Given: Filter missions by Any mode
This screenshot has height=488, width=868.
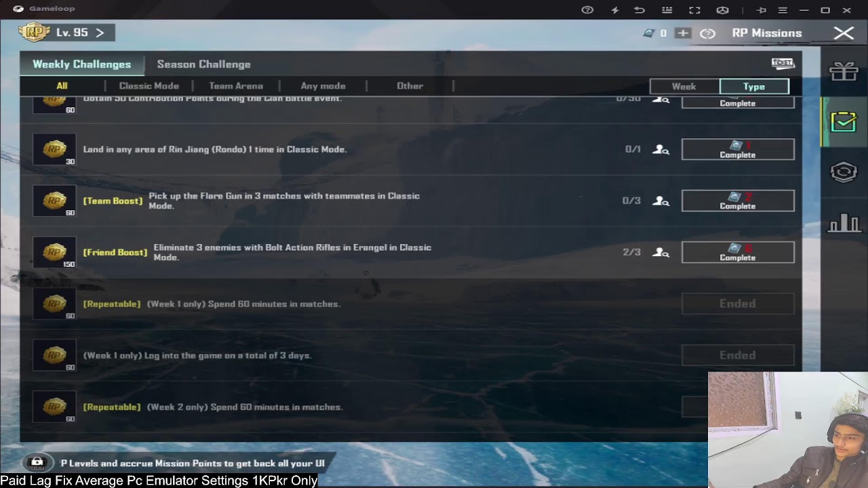Looking at the screenshot, I should tap(323, 86).
